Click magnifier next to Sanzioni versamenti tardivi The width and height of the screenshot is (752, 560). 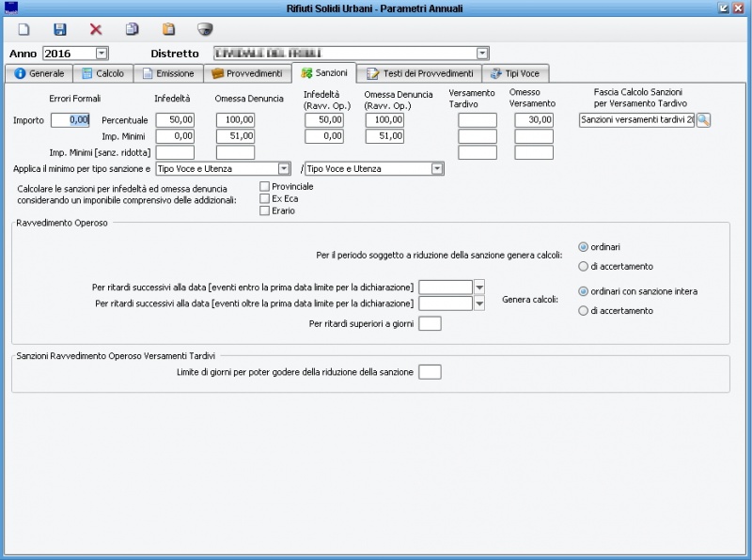click(x=703, y=120)
